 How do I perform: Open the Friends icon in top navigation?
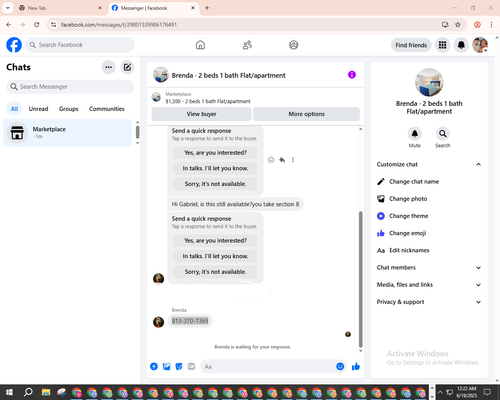[247, 45]
